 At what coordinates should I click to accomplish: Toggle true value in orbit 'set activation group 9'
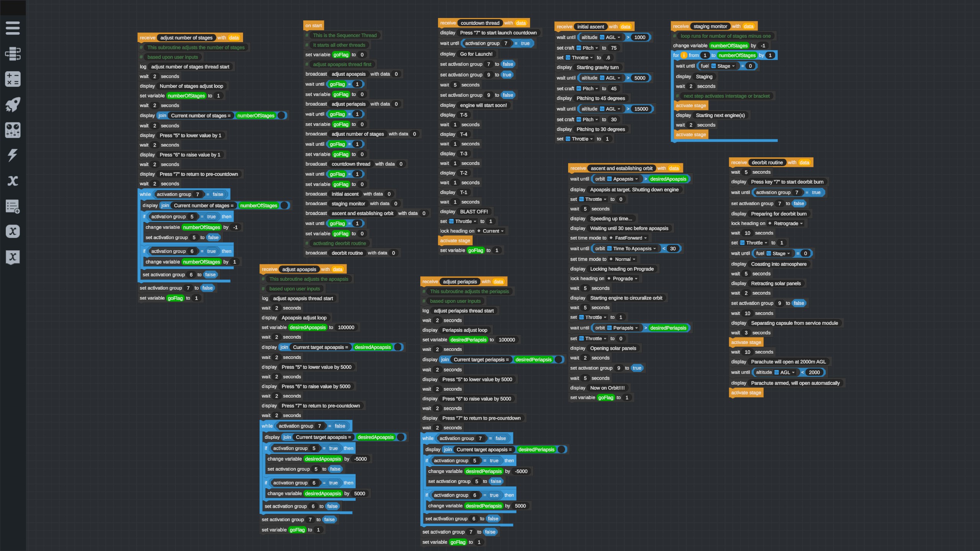637,368
